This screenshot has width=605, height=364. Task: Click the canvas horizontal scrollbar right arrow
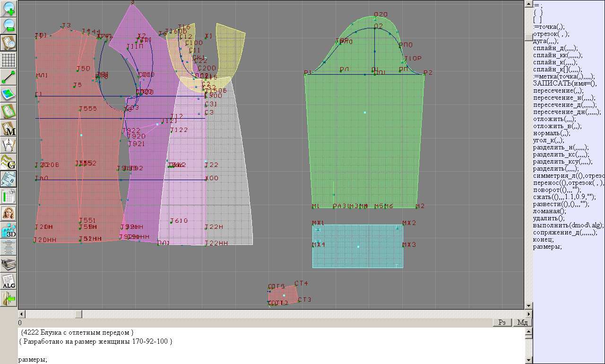pyautogui.click(x=527, y=314)
